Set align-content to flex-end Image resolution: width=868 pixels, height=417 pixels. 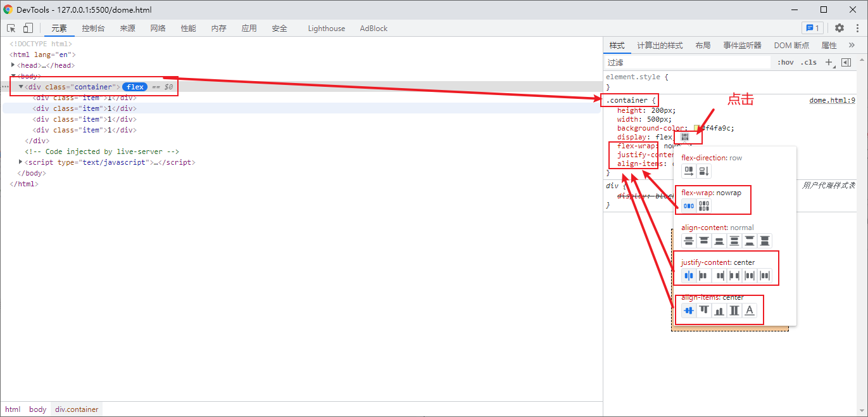[x=719, y=240]
